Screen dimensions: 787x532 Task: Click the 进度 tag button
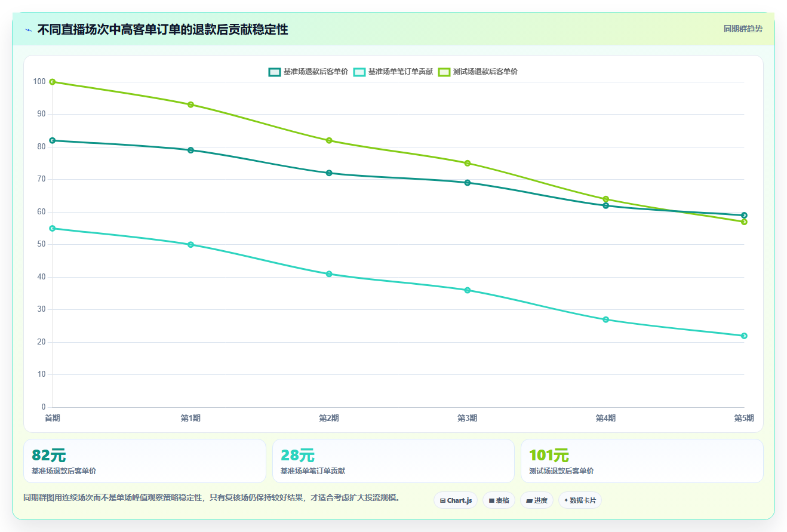click(537, 500)
